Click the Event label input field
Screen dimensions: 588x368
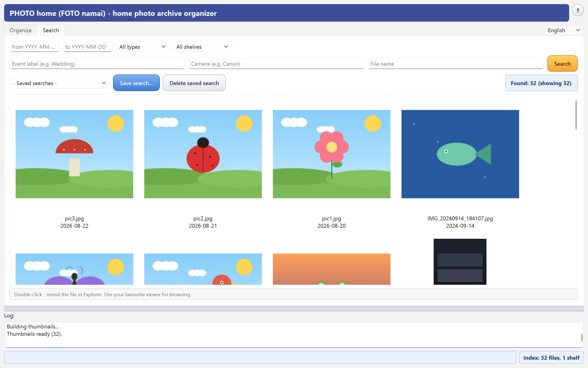(x=97, y=64)
